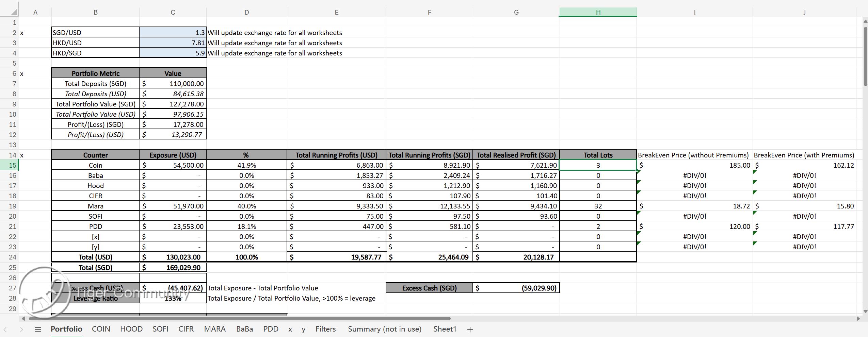The height and width of the screenshot is (337, 868).
Task: Open the all sheets list icon
Action: pos(38,329)
